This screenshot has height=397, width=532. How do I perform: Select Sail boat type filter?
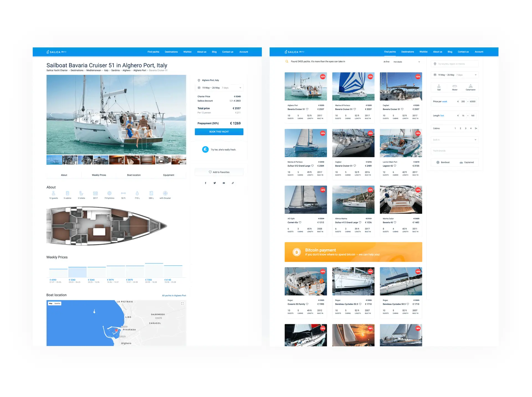point(439,87)
